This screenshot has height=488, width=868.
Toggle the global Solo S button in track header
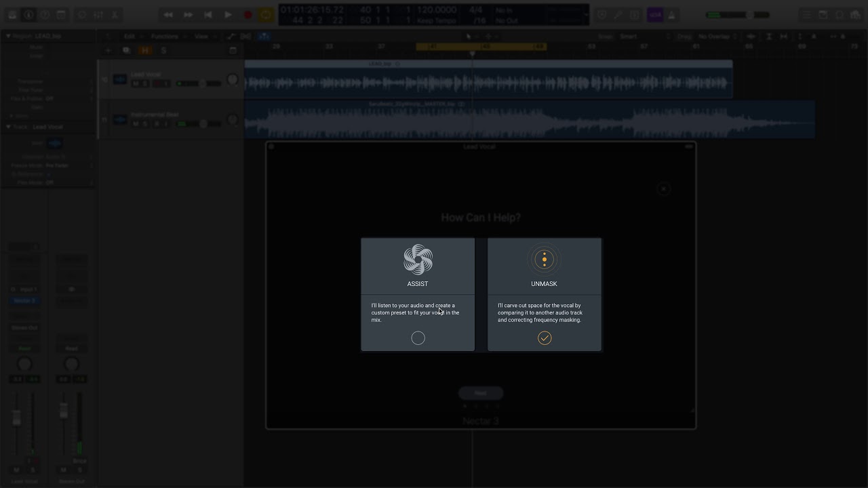point(163,50)
